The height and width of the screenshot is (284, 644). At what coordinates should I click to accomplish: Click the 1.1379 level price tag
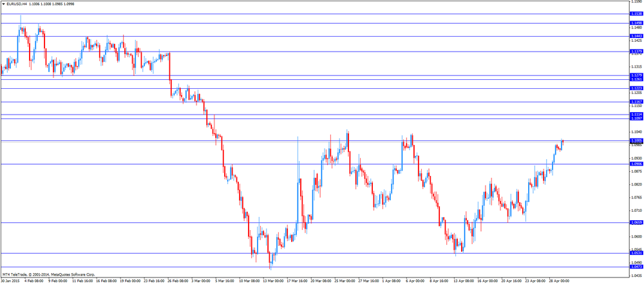(x=636, y=52)
